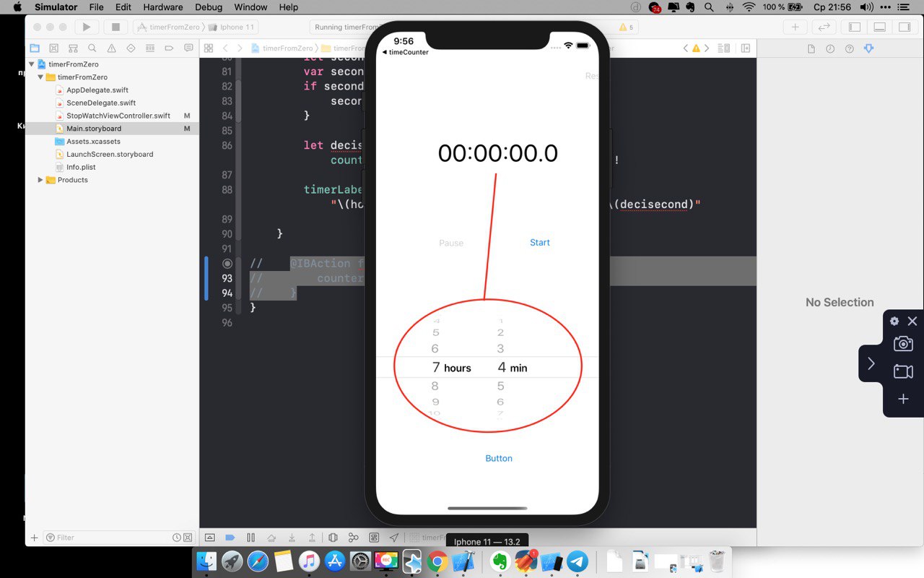Open the Test navigator diamond icon
Image resolution: width=924 pixels, height=578 pixels.
pyautogui.click(x=131, y=48)
